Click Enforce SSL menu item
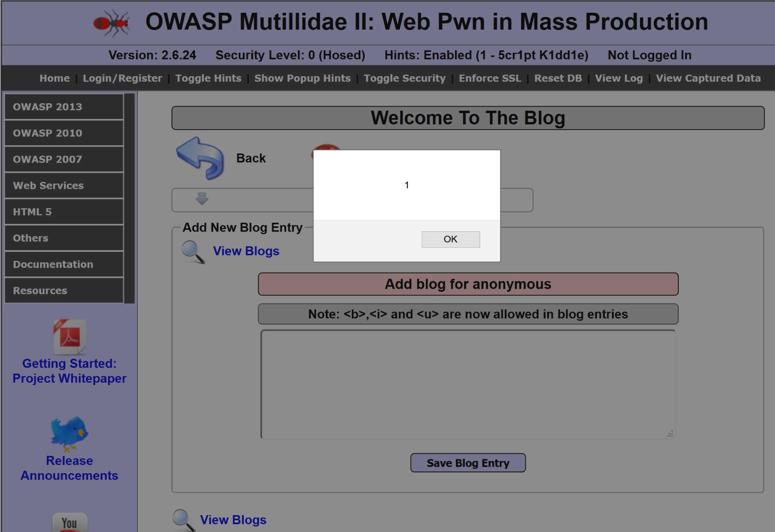 tap(490, 78)
